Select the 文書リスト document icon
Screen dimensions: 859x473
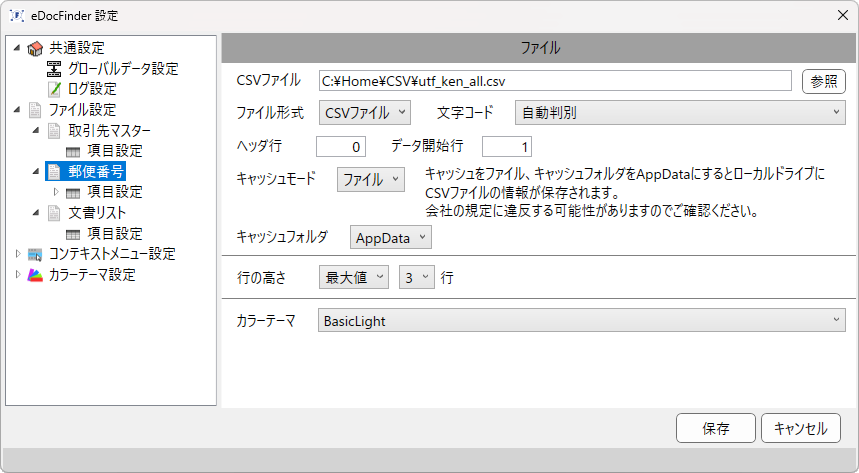tap(54, 213)
